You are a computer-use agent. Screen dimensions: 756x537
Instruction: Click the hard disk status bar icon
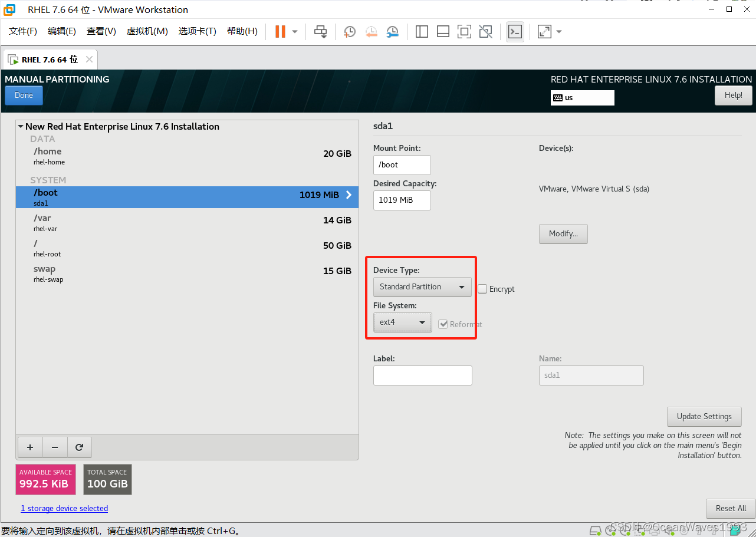(596, 530)
